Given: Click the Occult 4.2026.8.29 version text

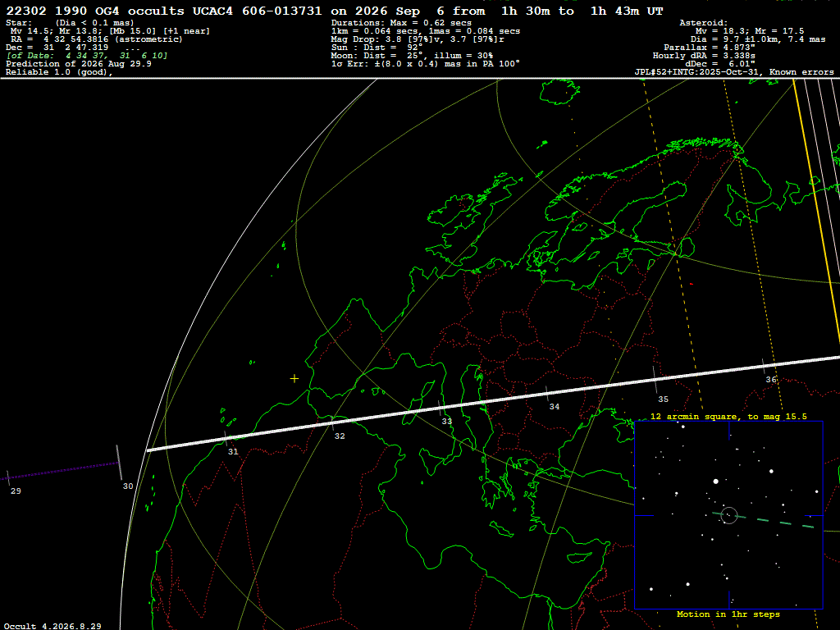Looking at the screenshot, I should (x=52, y=626).
